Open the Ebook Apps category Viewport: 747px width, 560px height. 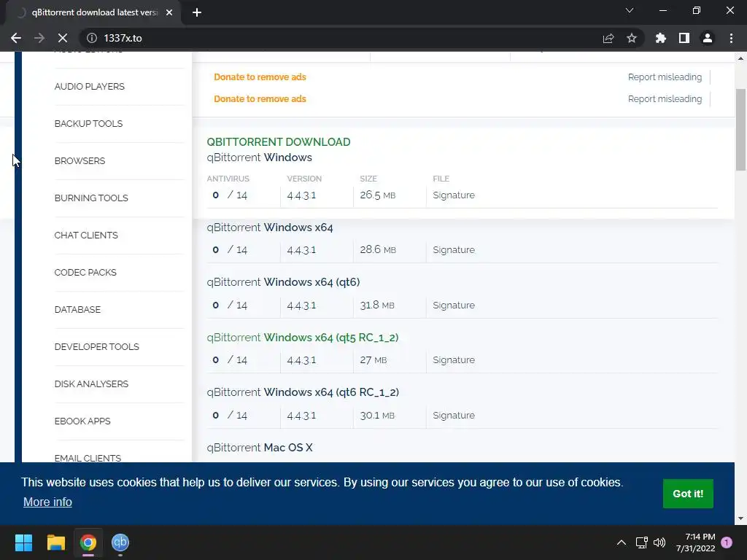pos(82,421)
